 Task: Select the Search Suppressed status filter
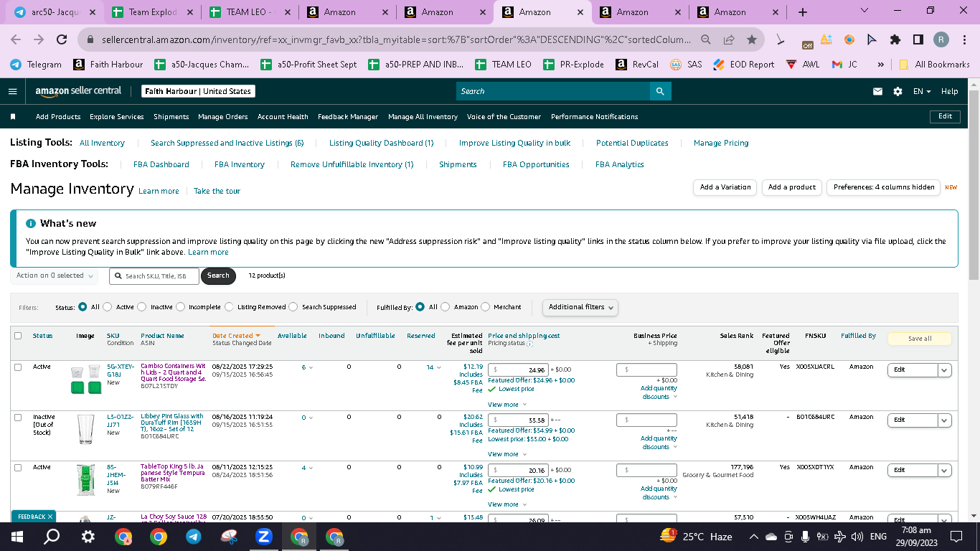click(x=293, y=307)
